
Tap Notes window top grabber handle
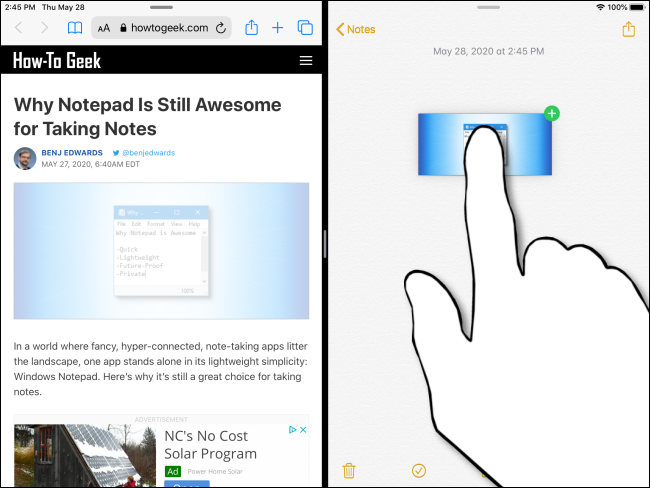[x=488, y=7]
